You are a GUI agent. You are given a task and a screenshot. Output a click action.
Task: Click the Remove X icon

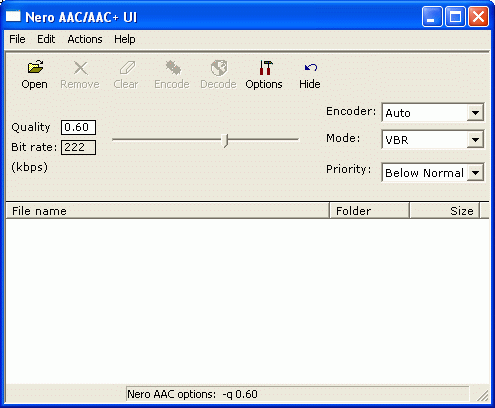(x=80, y=68)
